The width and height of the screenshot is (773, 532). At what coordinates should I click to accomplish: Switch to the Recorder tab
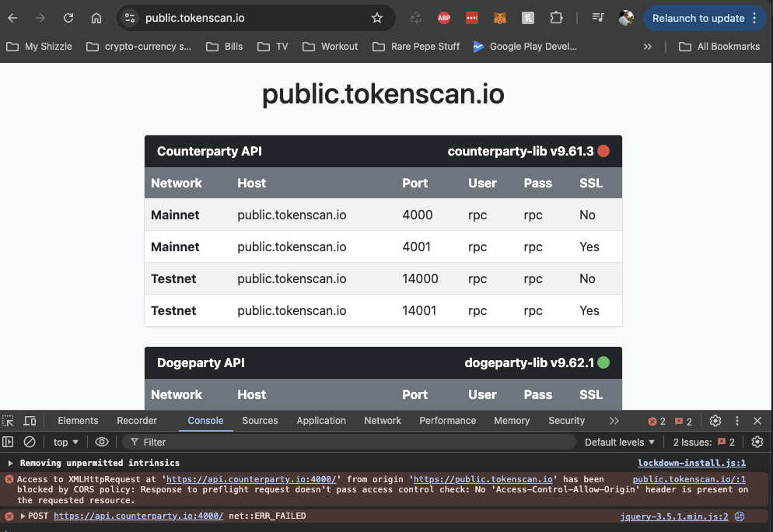click(137, 421)
